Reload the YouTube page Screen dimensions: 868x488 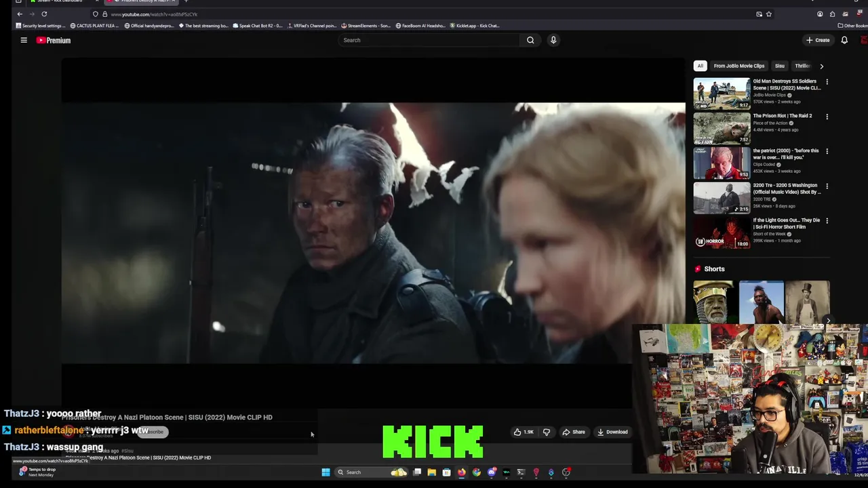click(x=44, y=14)
